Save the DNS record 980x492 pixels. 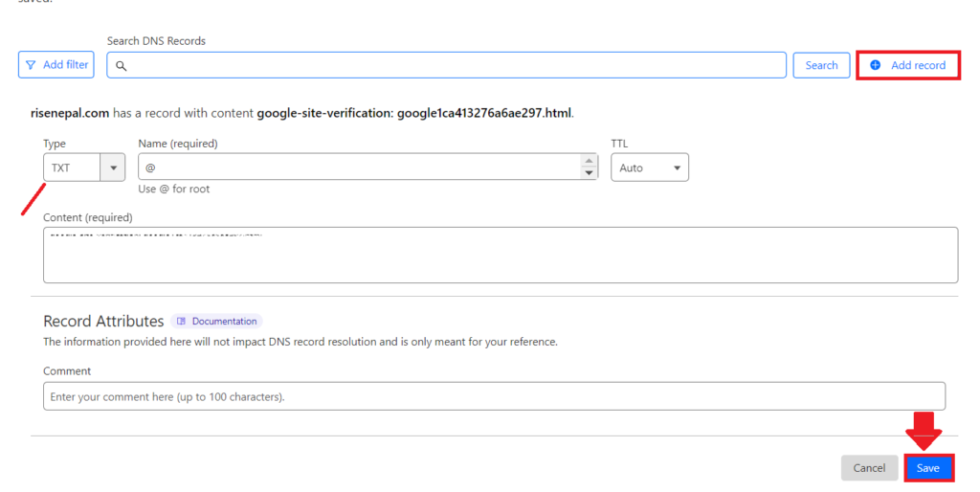[x=928, y=468]
